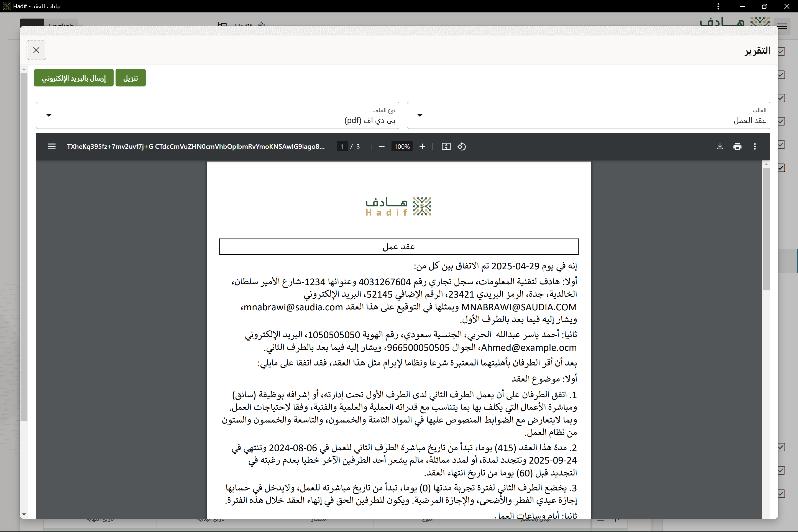Click the end date 2025-09-24
This screenshot has width=798, height=532.
click(x=553, y=461)
